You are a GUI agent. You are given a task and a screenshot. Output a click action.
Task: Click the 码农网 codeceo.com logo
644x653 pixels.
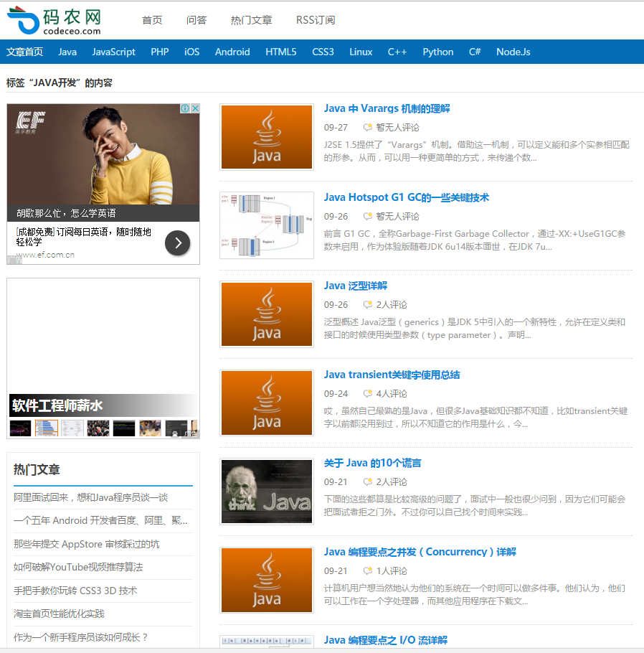point(55,20)
